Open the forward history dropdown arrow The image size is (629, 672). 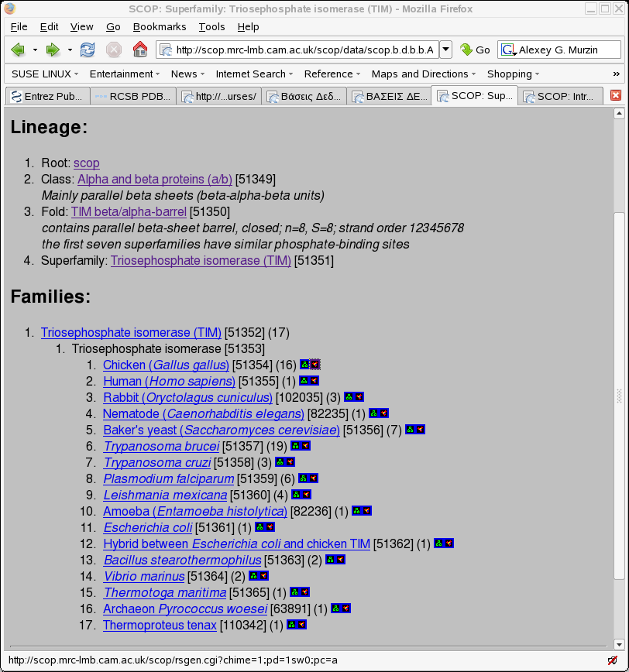click(x=70, y=50)
